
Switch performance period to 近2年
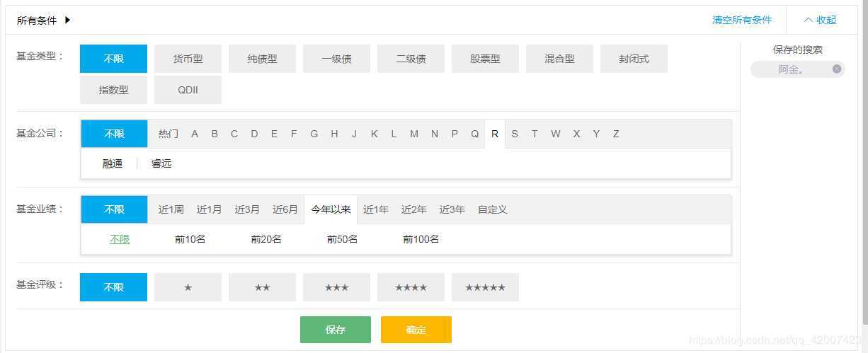pos(414,209)
